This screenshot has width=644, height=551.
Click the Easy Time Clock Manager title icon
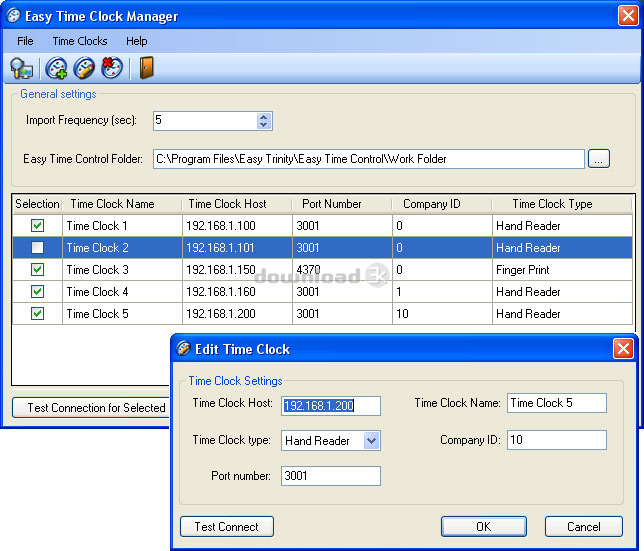[x=14, y=16]
